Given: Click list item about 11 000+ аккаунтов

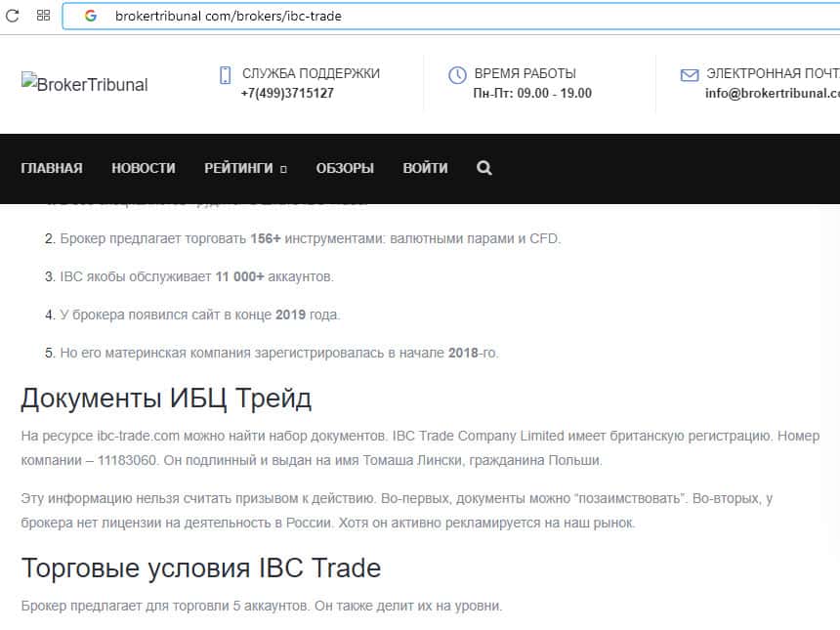Looking at the screenshot, I should (189, 276).
